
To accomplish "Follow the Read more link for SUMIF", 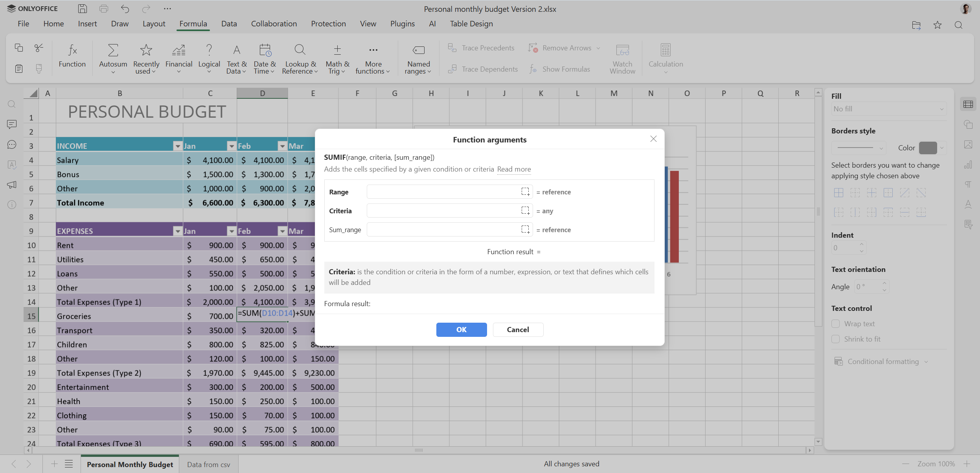I will (x=514, y=169).
